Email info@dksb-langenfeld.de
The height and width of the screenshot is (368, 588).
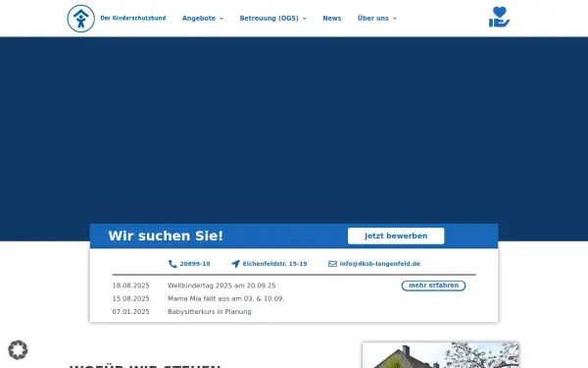380,264
